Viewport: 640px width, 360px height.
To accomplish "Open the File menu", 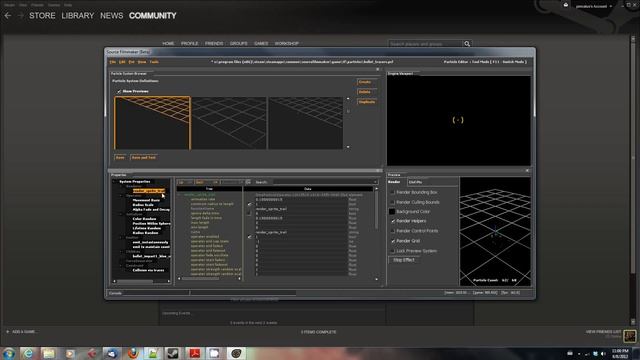I will point(113,62).
